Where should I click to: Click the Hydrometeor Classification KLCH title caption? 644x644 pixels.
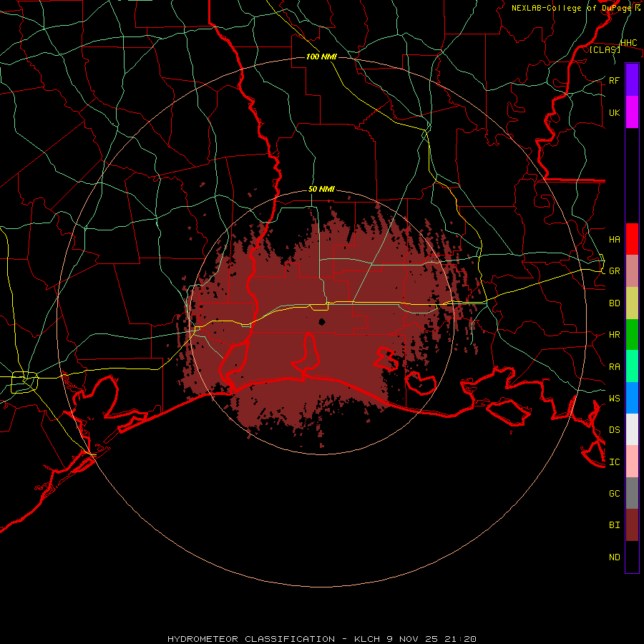[x=322, y=639]
